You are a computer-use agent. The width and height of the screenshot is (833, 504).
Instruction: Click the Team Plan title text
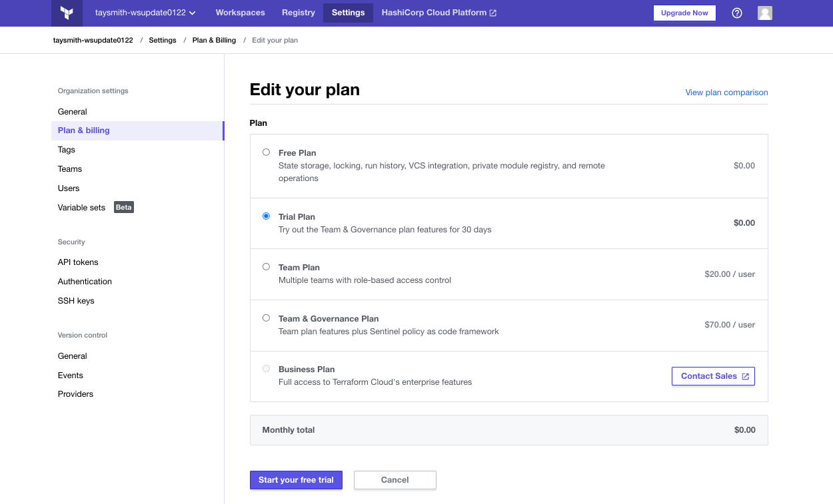click(299, 268)
